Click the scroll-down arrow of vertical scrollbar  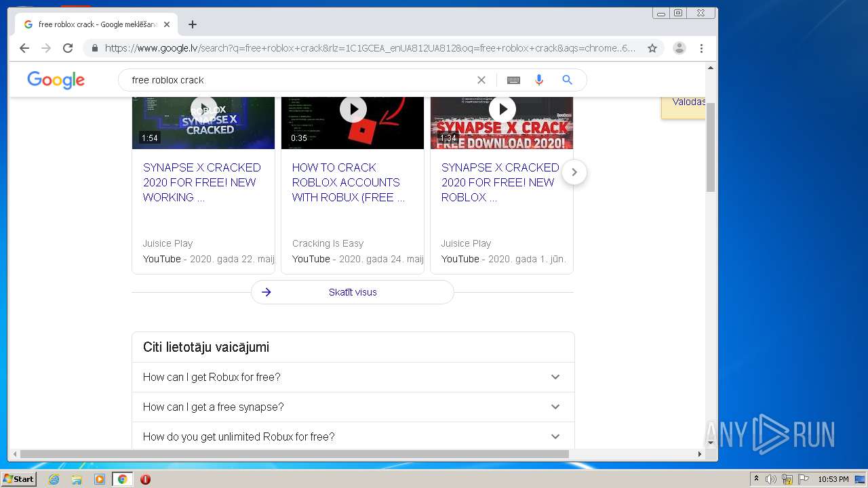(711, 443)
